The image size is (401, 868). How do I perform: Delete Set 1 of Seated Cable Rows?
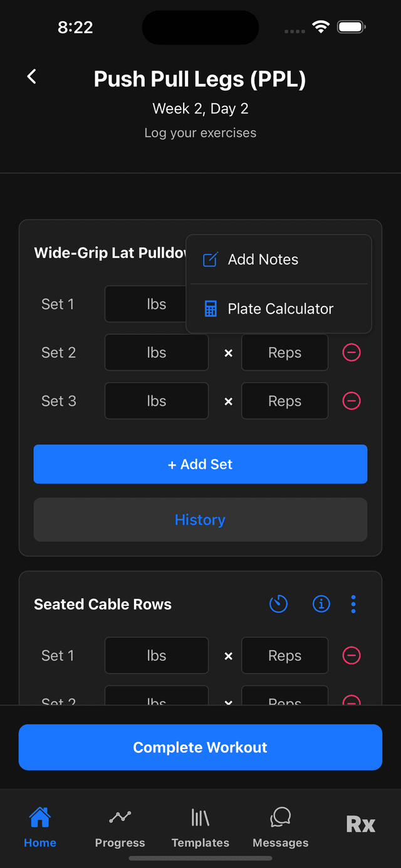click(x=352, y=655)
